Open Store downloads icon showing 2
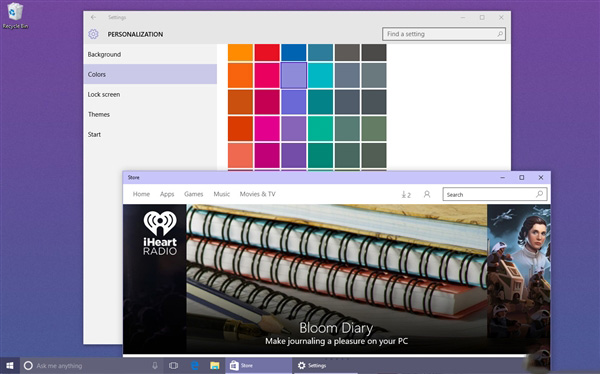Viewport: 600px width, 374px height. coord(406,194)
